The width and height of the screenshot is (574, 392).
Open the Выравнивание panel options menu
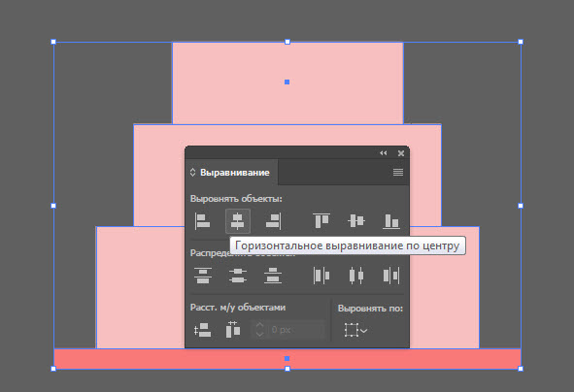[398, 173]
